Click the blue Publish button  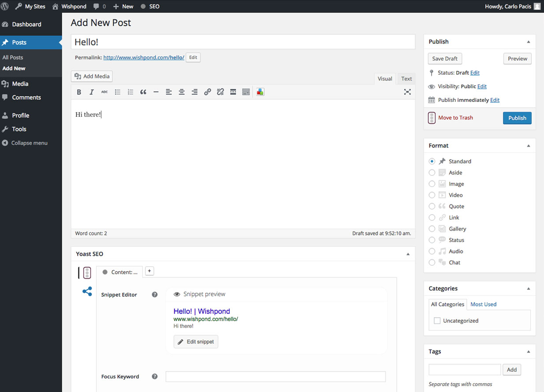[517, 118]
